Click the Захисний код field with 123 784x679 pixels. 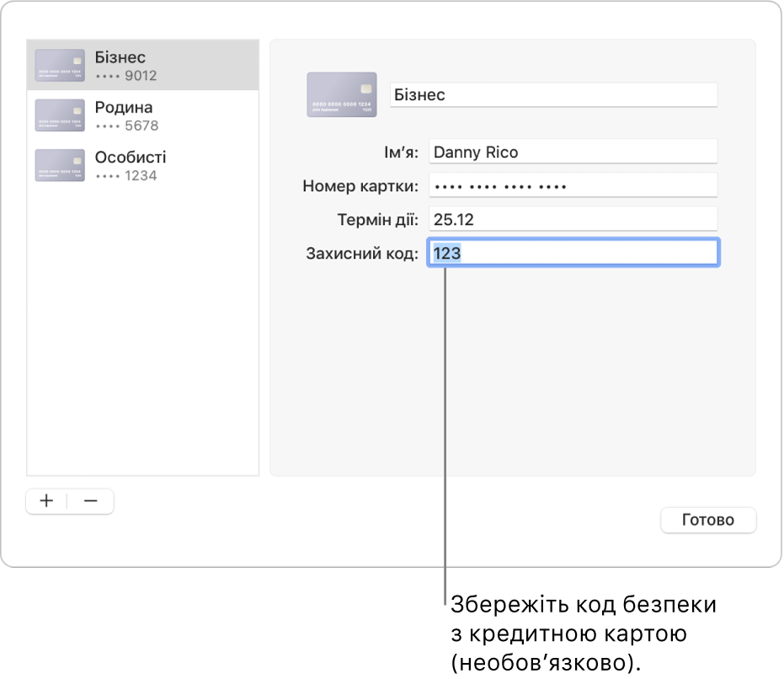click(573, 253)
